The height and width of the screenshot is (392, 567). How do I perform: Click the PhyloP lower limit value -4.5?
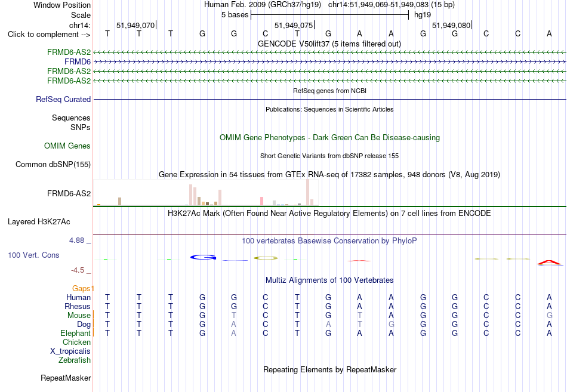[x=78, y=270]
